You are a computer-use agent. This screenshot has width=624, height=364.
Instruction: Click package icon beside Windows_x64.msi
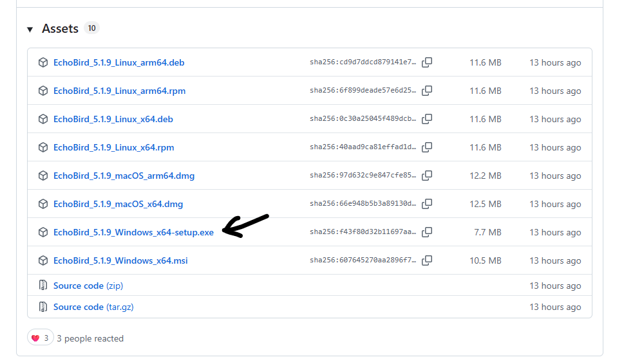click(x=43, y=260)
